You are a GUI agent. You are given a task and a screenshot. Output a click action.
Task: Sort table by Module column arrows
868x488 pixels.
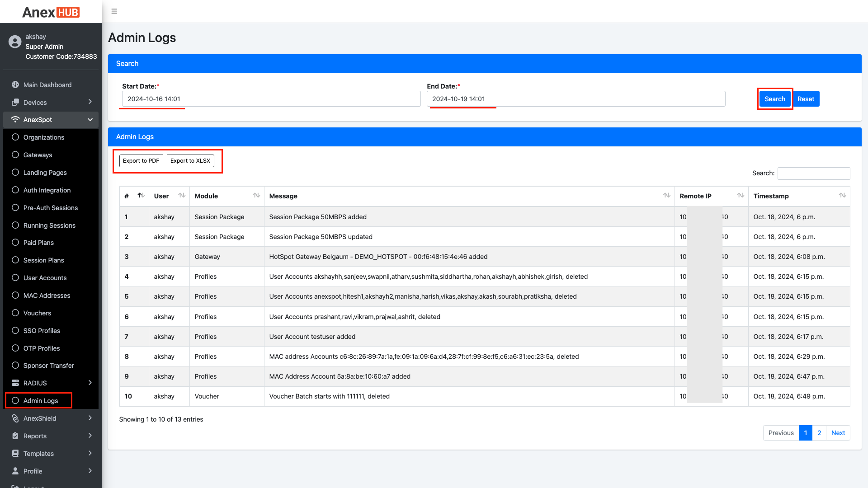(x=256, y=196)
